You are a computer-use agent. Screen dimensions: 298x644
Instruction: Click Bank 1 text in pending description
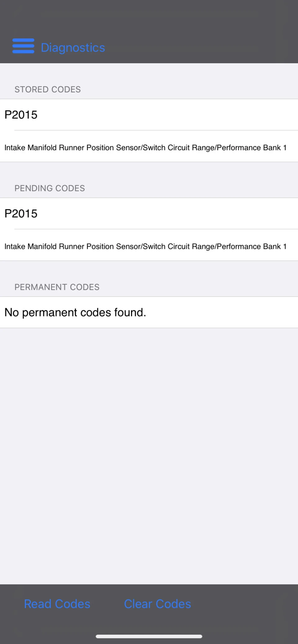tap(275, 246)
